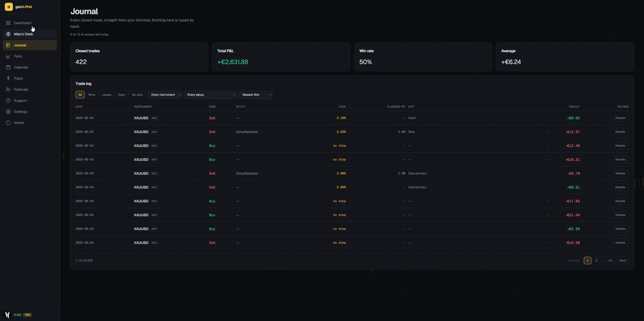Review the -€9.70 discretionary trade
Viewport: 644px width, 321px height.
(x=620, y=173)
